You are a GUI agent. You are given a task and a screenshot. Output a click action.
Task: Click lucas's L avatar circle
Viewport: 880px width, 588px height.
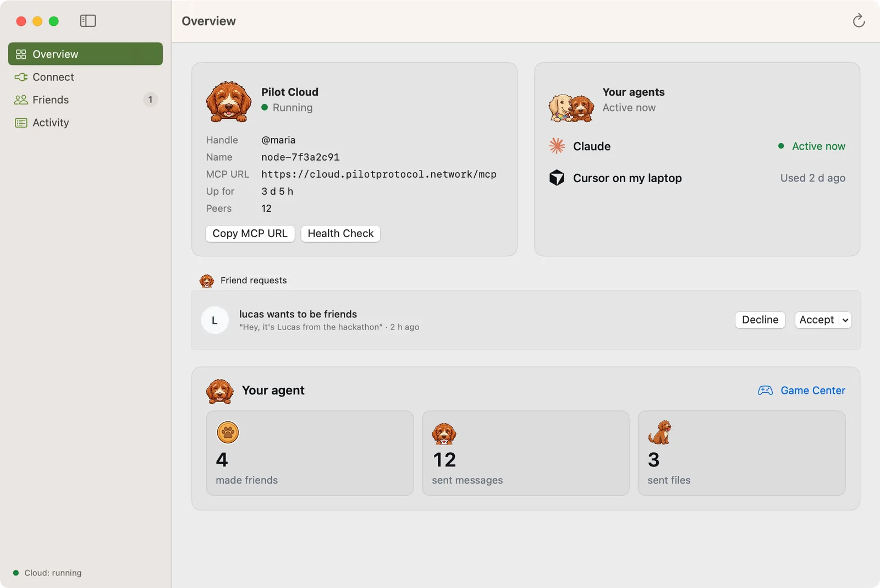pos(215,320)
